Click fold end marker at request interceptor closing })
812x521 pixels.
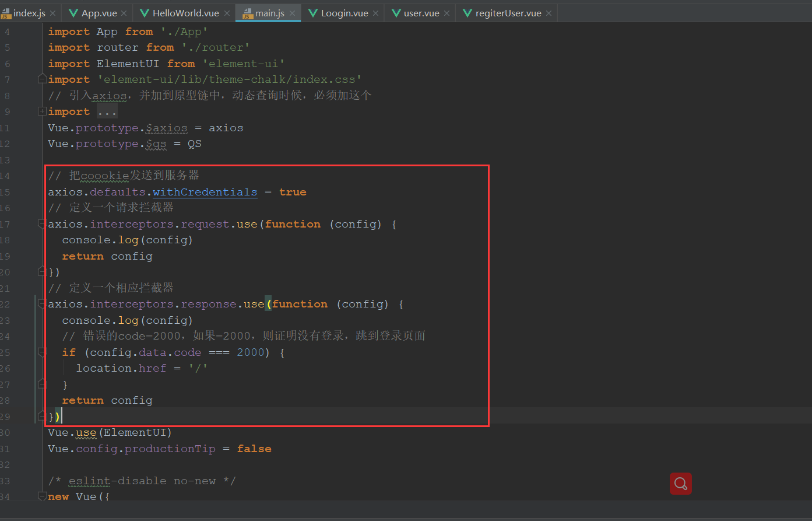coord(41,271)
